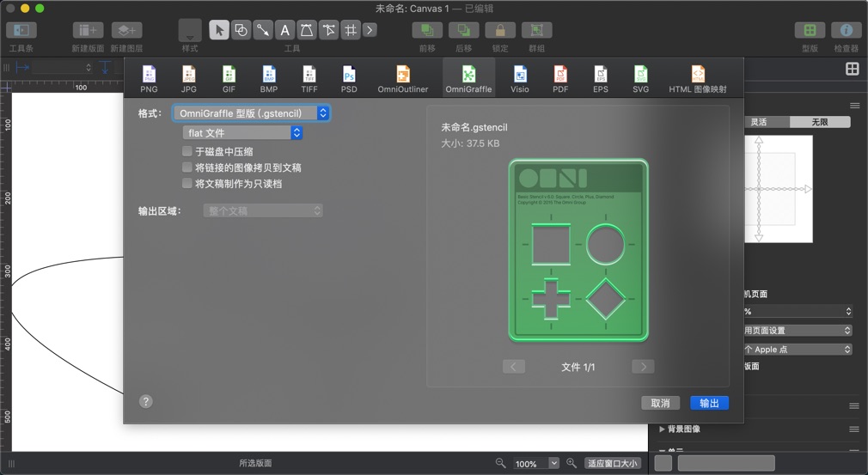
Task: Open the Apple 点 units dropdown
Action: click(798, 350)
